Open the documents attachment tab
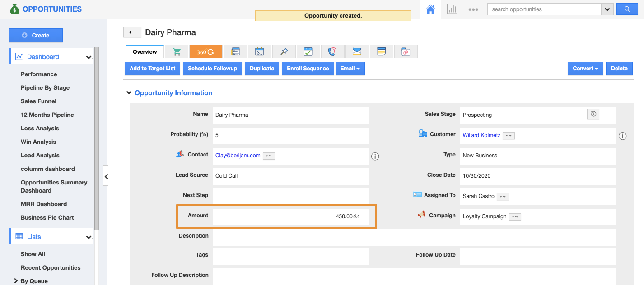 pyautogui.click(x=406, y=52)
